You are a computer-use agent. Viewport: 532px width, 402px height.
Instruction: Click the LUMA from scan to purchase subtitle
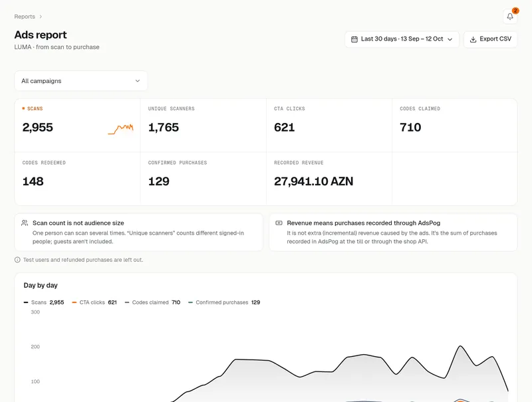57,47
